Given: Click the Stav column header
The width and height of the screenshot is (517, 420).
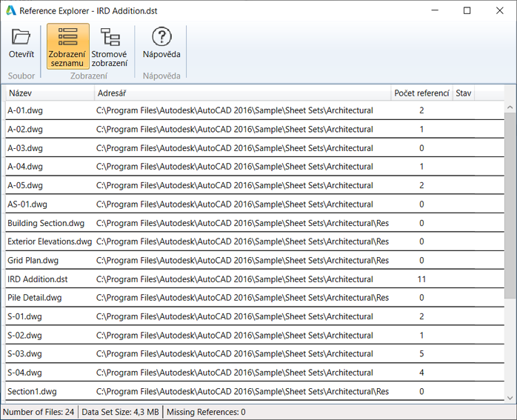Looking at the screenshot, I should [x=464, y=93].
